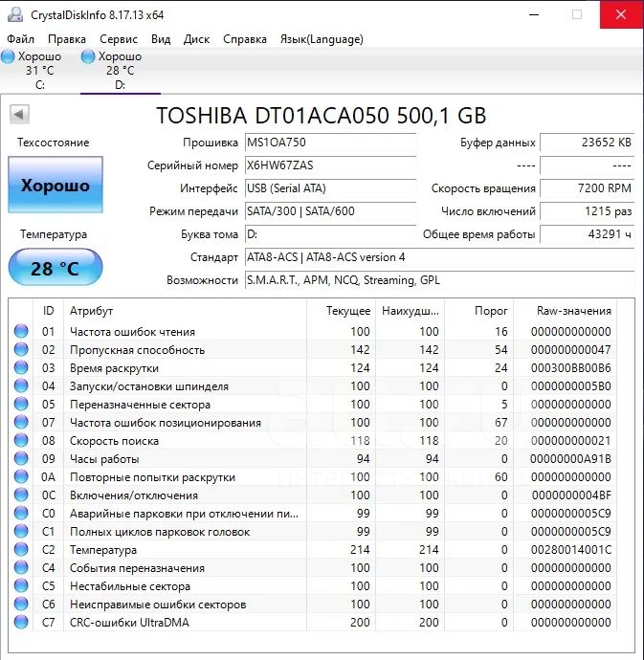This screenshot has width=644, height=660.
Task: Click the status orb for attribute 01
Action: pos(21,331)
